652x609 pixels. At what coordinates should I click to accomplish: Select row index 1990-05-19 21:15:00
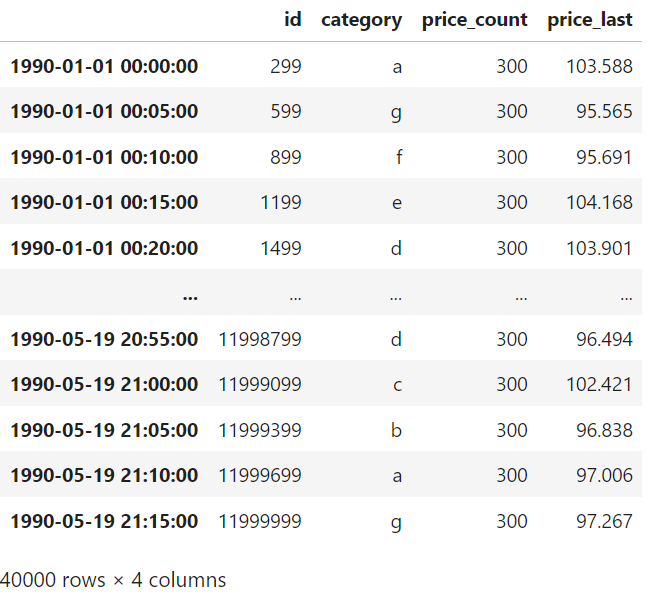click(x=104, y=521)
